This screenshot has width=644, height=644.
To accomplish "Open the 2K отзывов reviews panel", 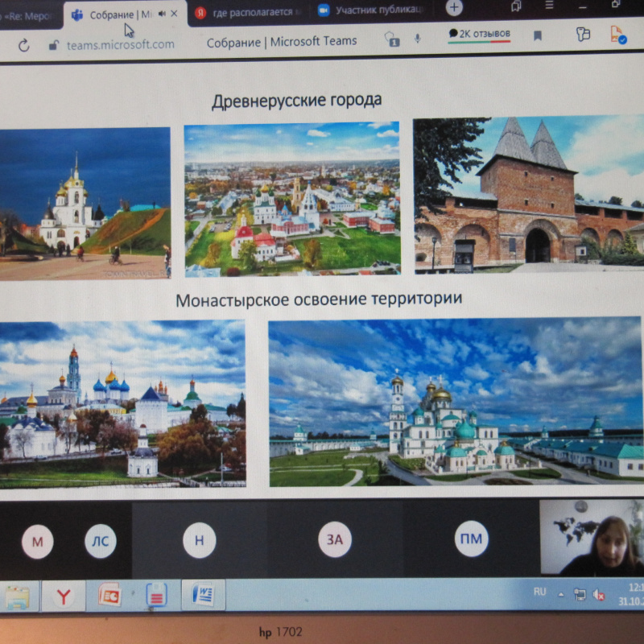I will click(x=480, y=34).
